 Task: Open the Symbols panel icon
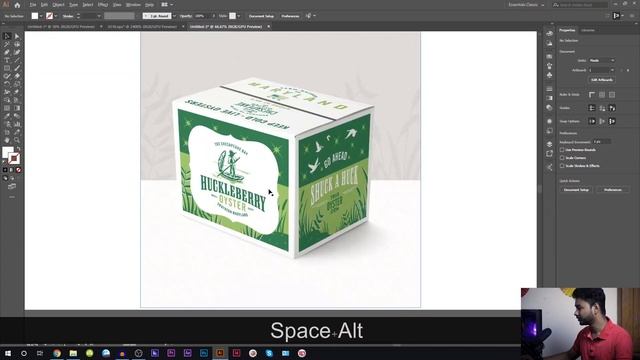[549, 75]
